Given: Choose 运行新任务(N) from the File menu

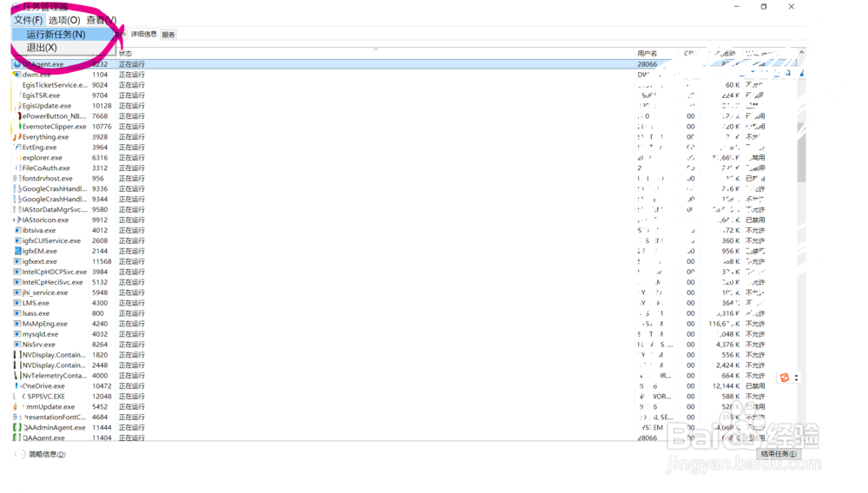Looking at the screenshot, I should click(63, 35).
